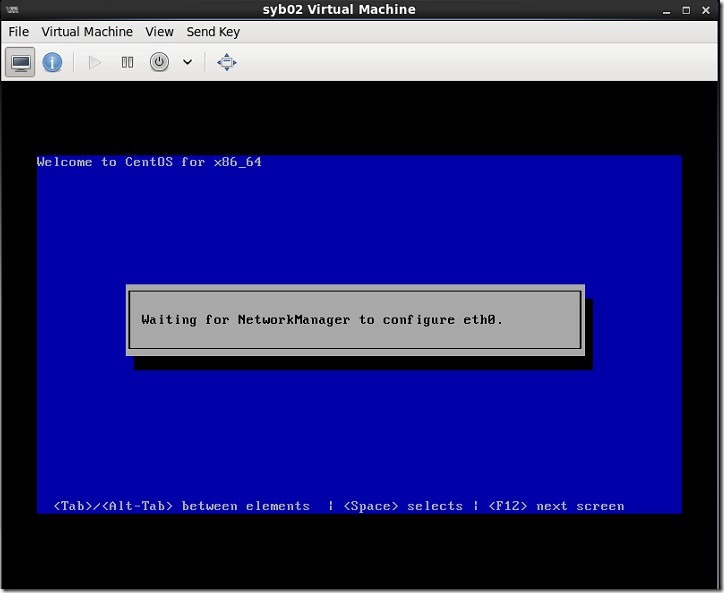Open virtual hardware details info
Viewport: 724px width, 593px height.
[x=52, y=62]
